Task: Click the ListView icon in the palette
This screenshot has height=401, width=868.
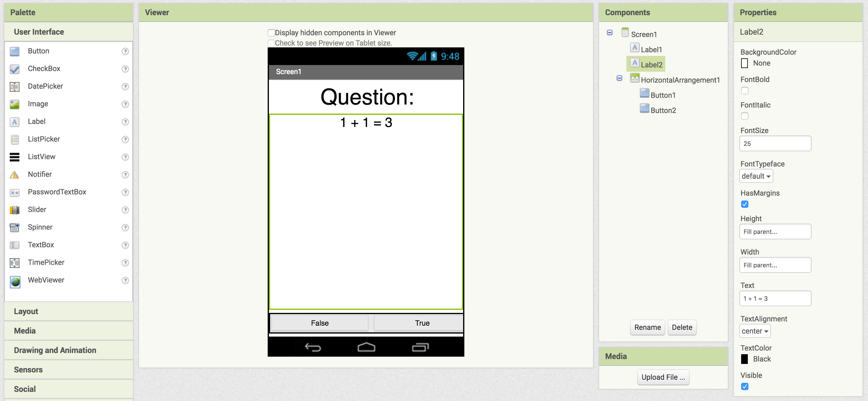Action: pyautogui.click(x=15, y=157)
